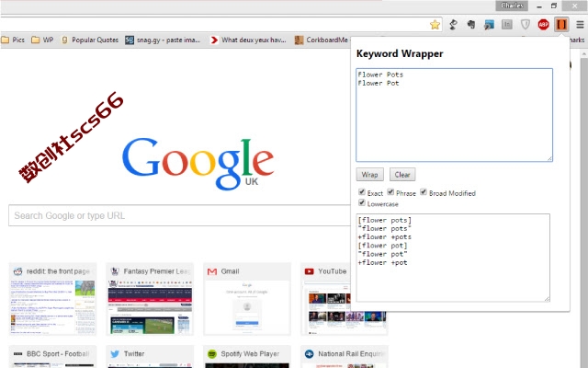Screen dimensions: 588x368
Task: Click the '+flower +pot' output line
Action: point(382,262)
